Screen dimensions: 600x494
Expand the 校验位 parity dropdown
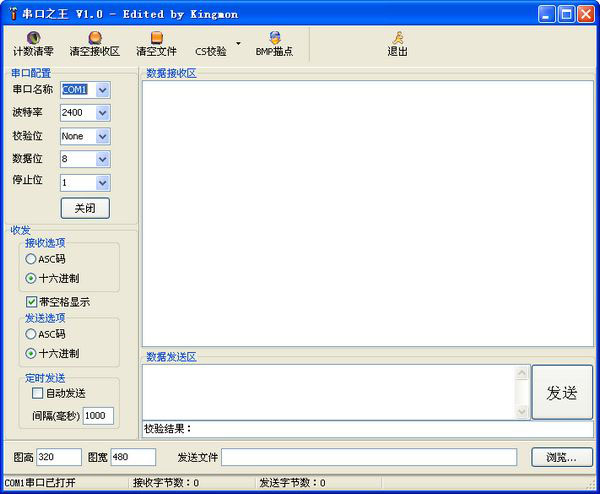(102, 136)
